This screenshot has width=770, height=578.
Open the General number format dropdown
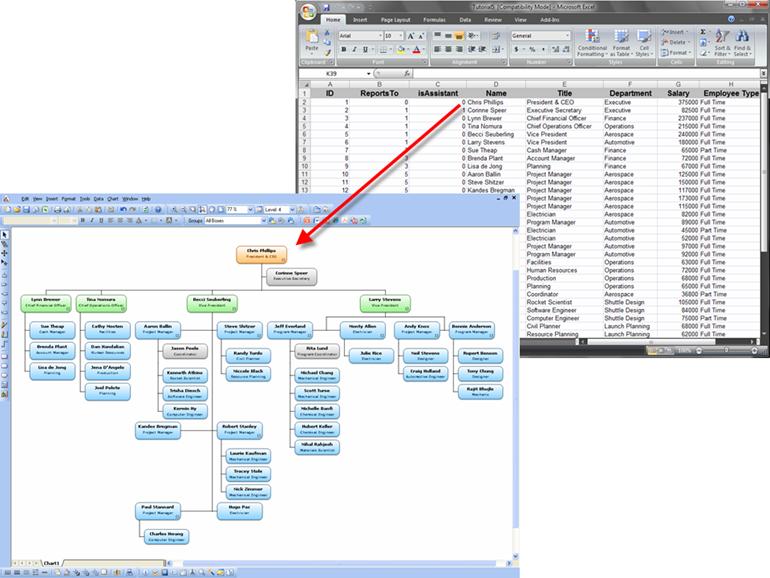click(x=565, y=35)
